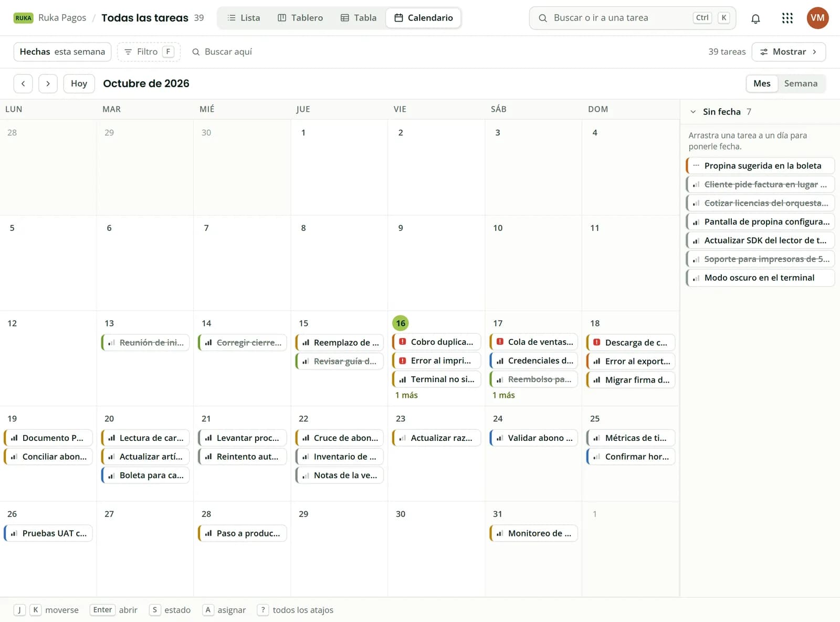
Task: Go to next month arrow
Action: click(48, 83)
